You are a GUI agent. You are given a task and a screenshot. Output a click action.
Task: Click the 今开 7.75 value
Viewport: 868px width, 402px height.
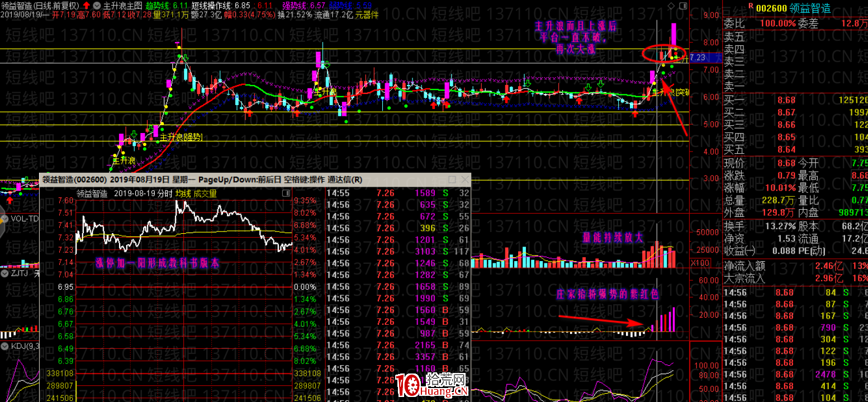pos(860,163)
